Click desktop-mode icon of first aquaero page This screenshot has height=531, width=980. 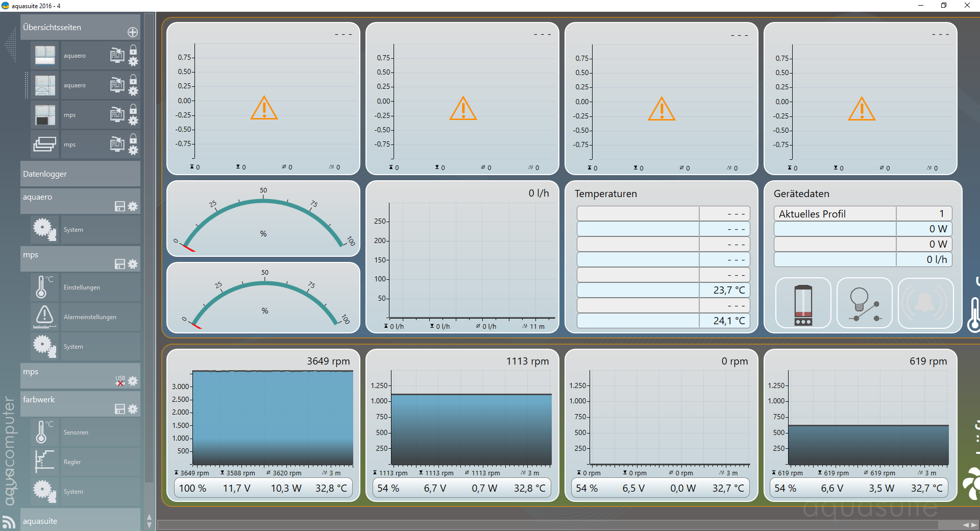117,55
